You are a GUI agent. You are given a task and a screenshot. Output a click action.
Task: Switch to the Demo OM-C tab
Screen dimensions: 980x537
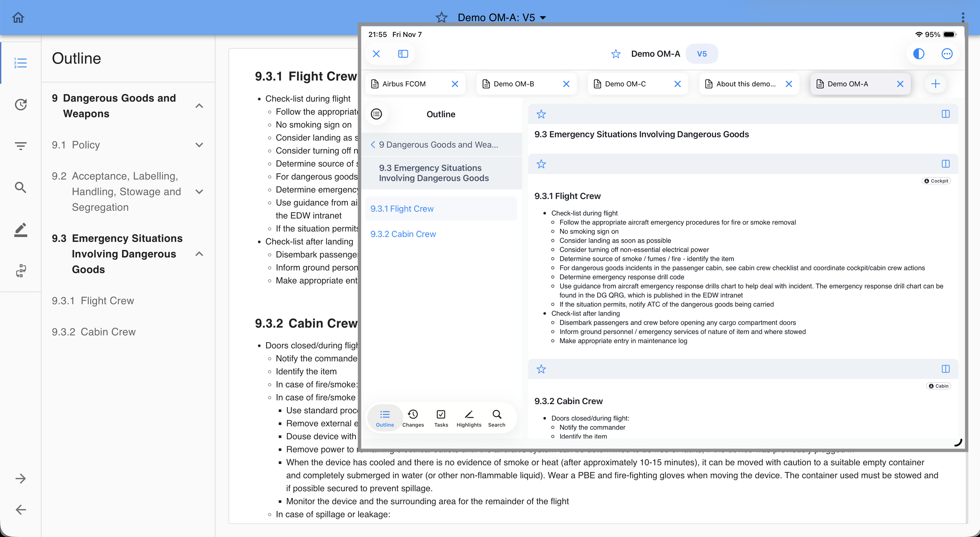625,84
